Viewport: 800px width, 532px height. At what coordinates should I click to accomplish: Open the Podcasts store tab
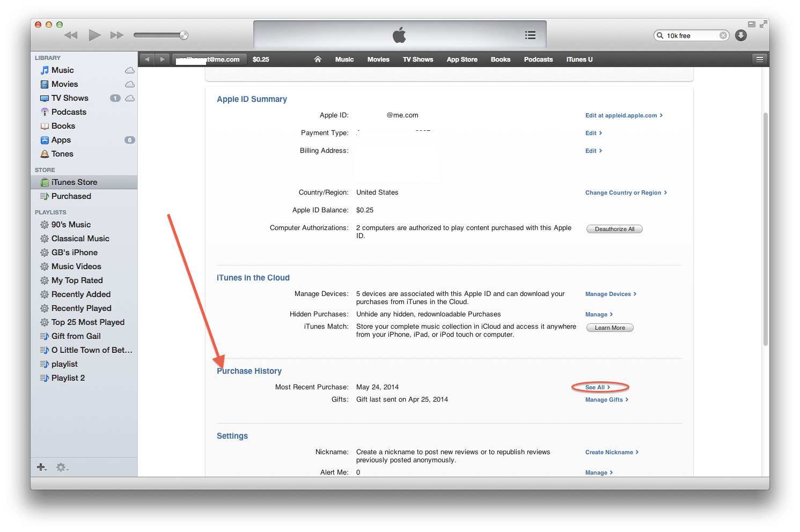(x=538, y=60)
